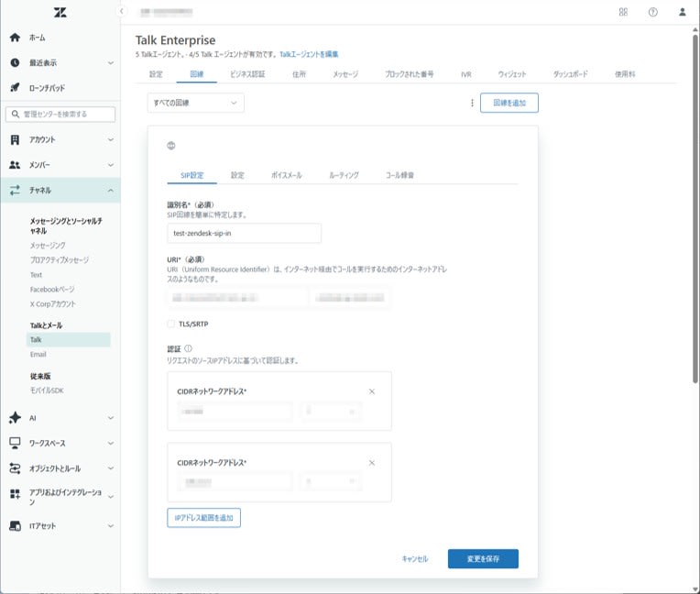Expand the メンバー section chevron
Image resolution: width=700 pixels, height=594 pixels.
(x=111, y=165)
